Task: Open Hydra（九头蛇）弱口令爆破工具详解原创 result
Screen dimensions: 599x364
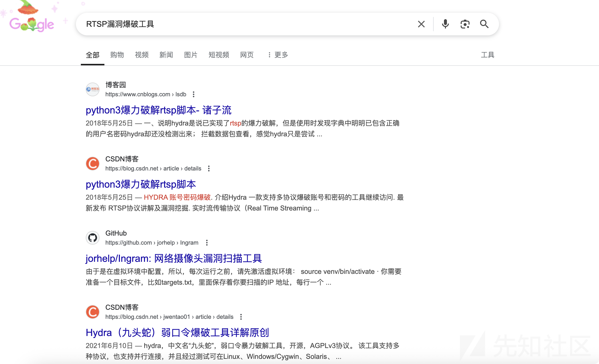Action: (177, 333)
